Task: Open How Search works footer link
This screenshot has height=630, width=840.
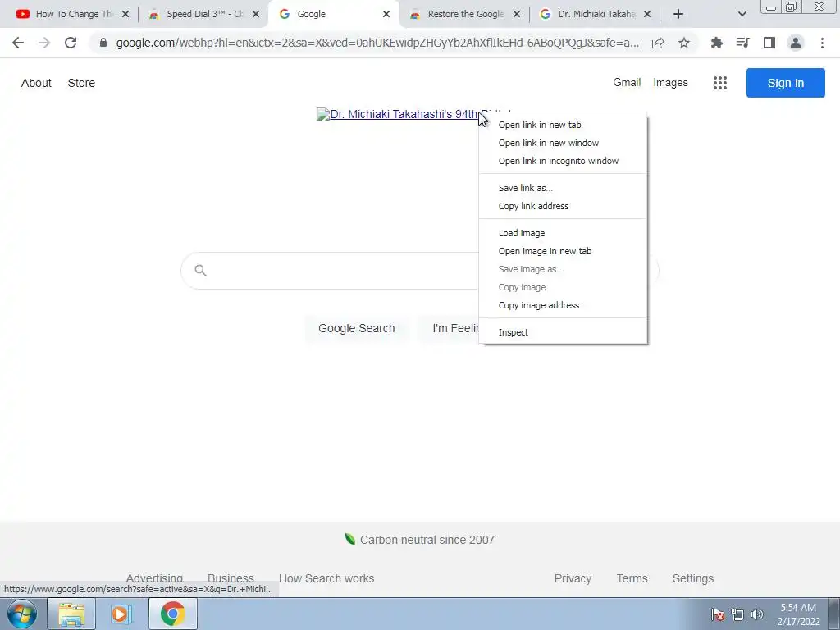Action: [326, 578]
